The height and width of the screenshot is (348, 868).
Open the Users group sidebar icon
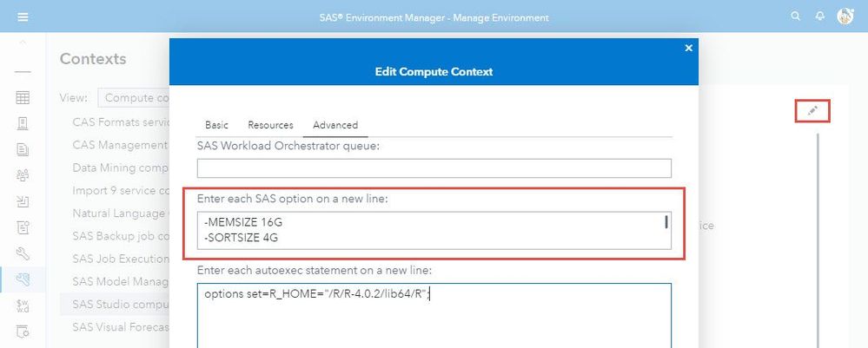(23, 175)
